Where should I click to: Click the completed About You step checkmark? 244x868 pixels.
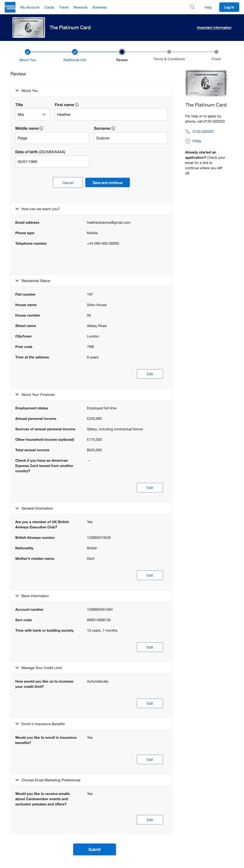click(x=28, y=52)
